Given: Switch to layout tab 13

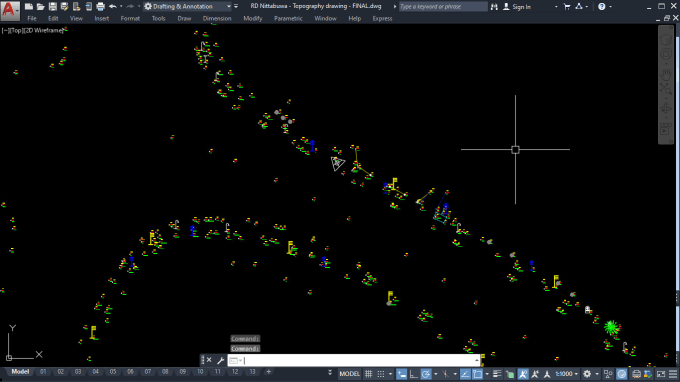Looking at the screenshot, I should (x=252, y=372).
